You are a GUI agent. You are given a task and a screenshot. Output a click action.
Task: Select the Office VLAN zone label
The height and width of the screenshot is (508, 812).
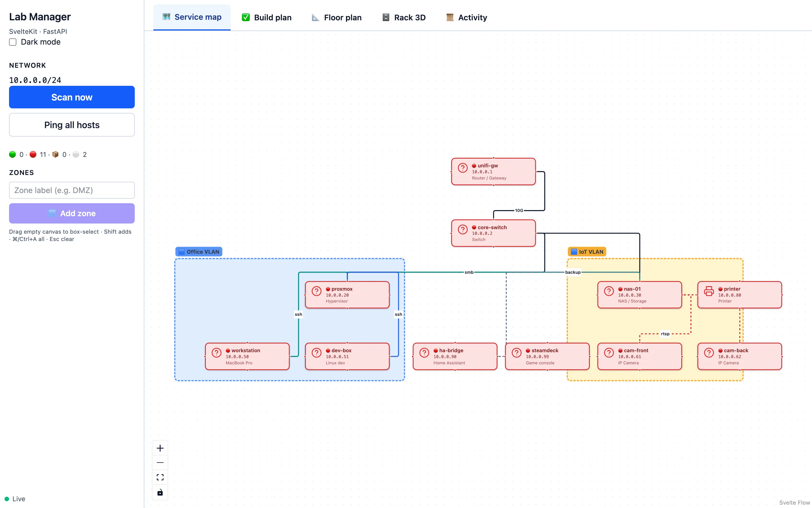[x=199, y=252]
